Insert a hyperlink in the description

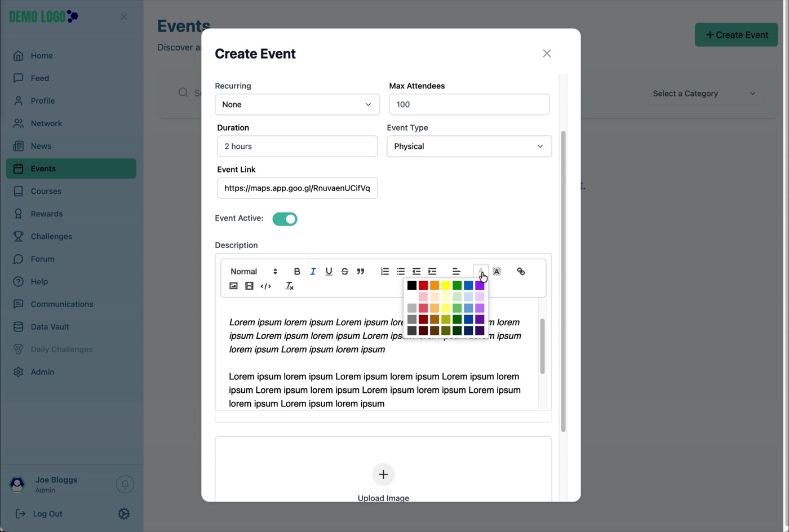(x=521, y=272)
